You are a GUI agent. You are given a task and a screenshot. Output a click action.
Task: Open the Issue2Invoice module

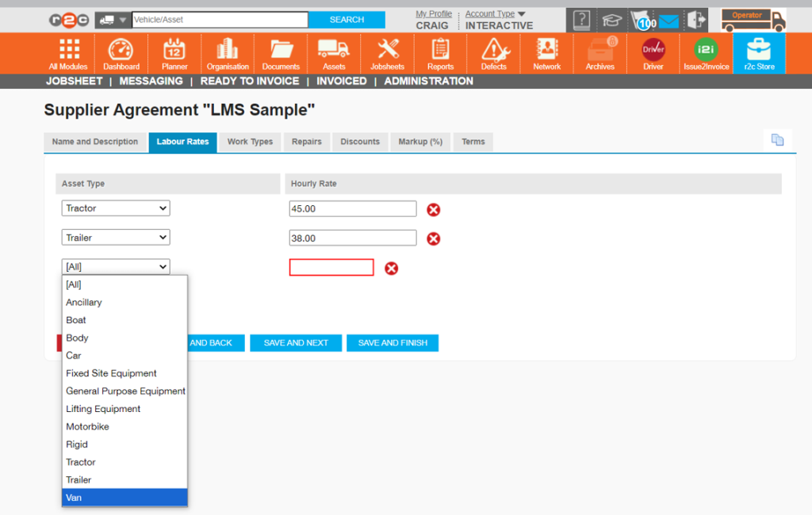click(707, 54)
